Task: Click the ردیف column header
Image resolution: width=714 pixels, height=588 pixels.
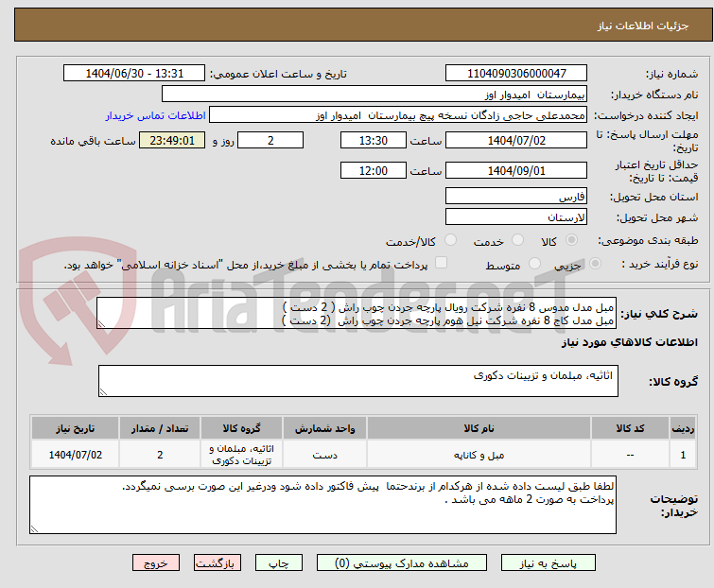Action: tap(683, 428)
